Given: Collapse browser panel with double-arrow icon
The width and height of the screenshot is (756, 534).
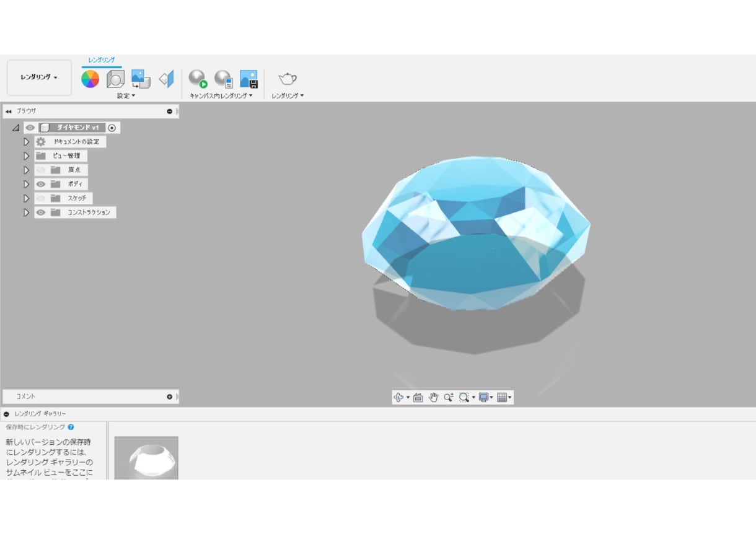Looking at the screenshot, I should [9, 112].
